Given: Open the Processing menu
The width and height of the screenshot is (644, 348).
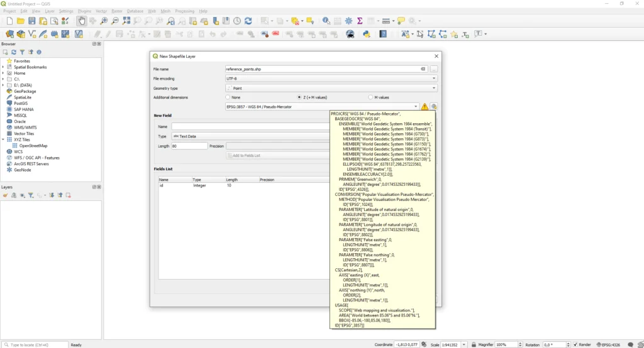Looking at the screenshot, I should [184, 11].
